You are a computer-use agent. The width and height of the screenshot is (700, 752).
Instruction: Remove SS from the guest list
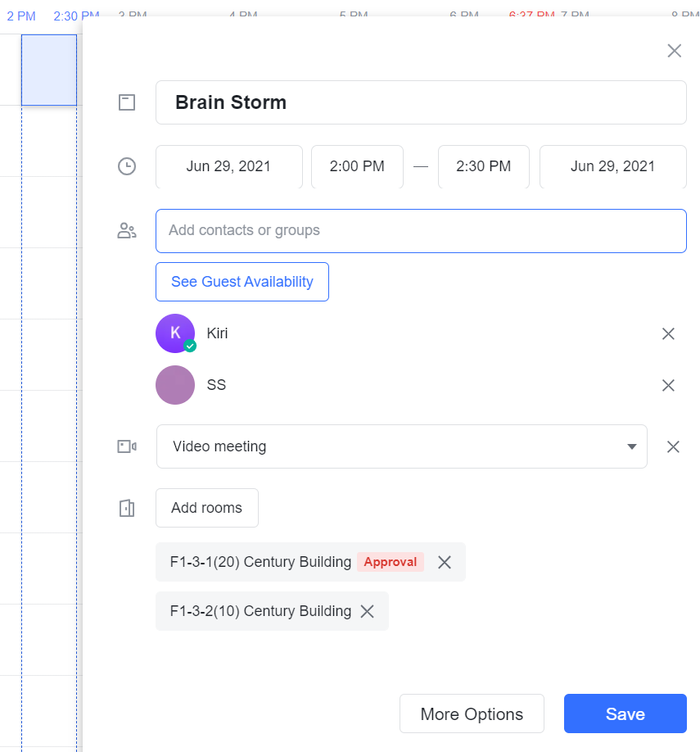pyautogui.click(x=668, y=385)
